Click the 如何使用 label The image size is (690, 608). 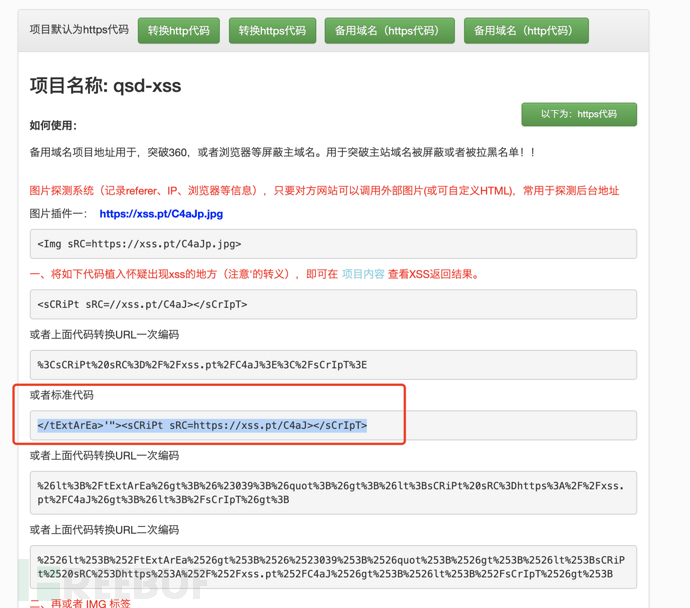point(53,125)
